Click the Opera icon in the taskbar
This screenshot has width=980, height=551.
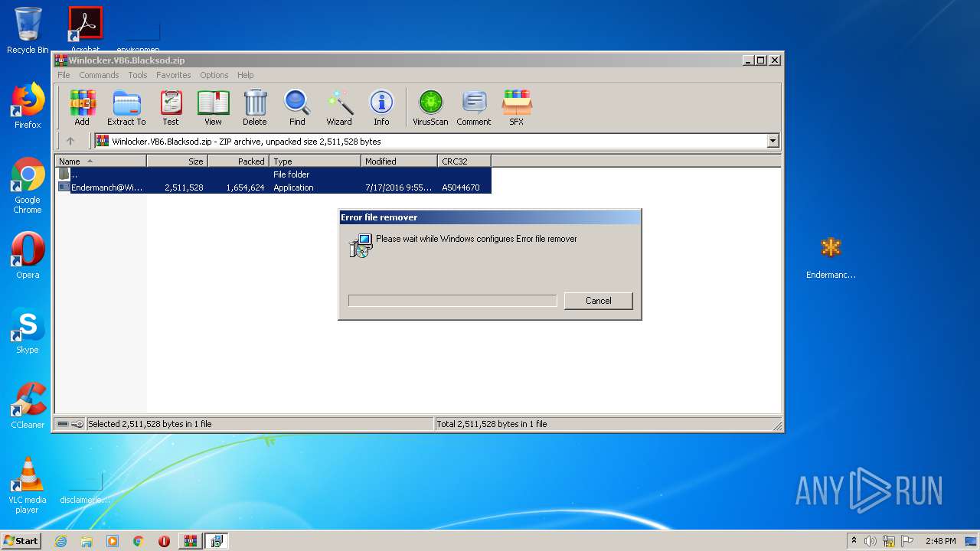tap(164, 541)
